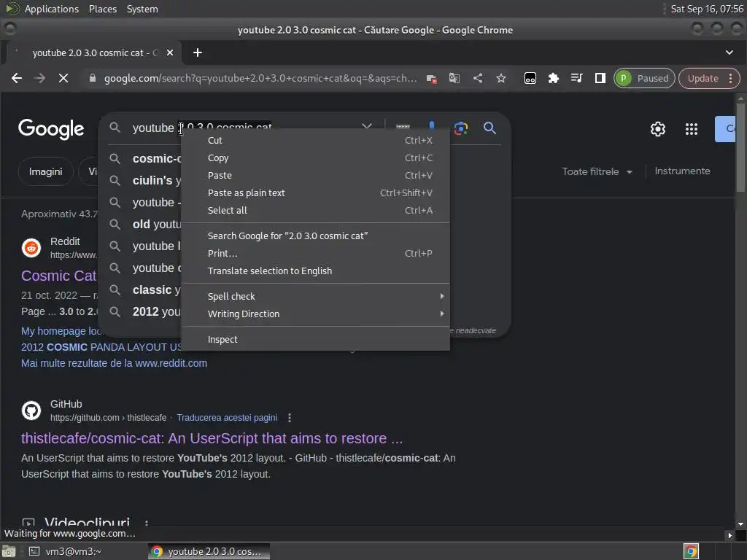The image size is (747, 560).
Task: Open the media control playlist icon
Action: click(x=576, y=78)
